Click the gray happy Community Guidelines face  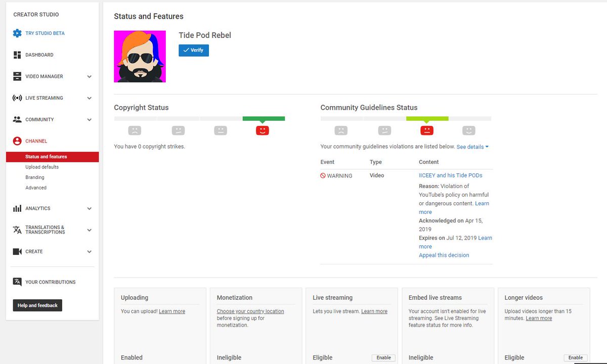[469, 130]
